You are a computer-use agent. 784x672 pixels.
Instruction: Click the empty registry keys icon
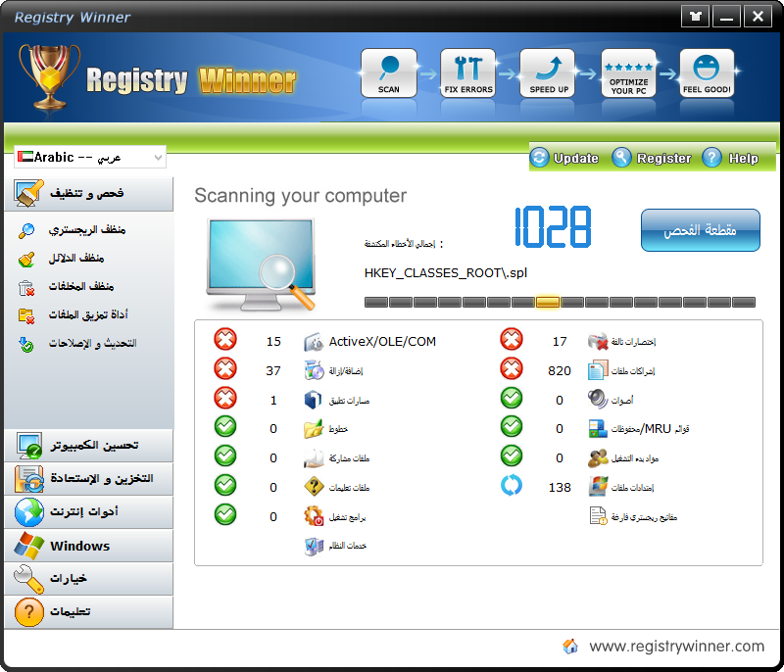[x=598, y=516]
